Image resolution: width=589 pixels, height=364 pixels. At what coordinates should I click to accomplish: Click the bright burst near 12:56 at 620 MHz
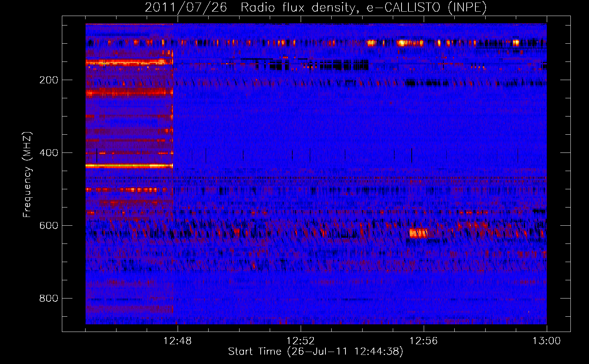click(418, 233)
